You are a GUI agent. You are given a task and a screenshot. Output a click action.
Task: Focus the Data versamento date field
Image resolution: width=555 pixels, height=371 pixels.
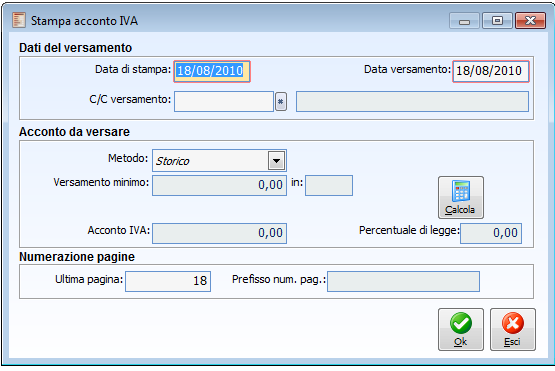[x=491, y=72]
